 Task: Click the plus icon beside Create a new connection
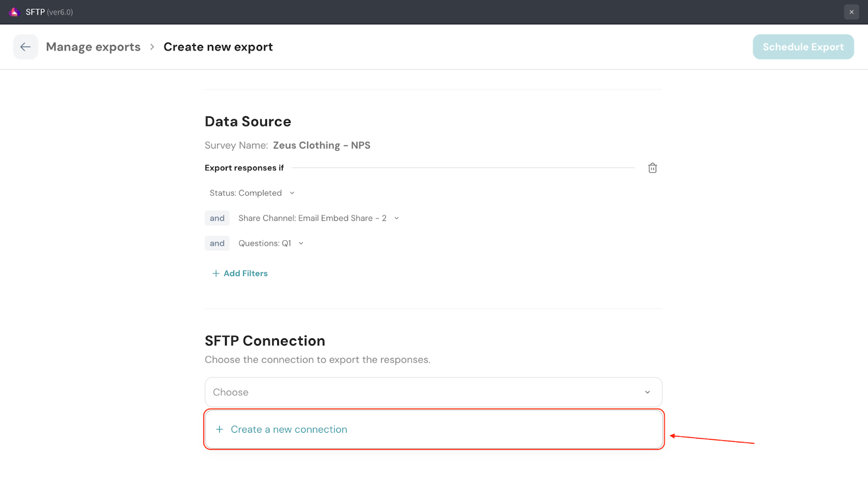pos(220,430)
